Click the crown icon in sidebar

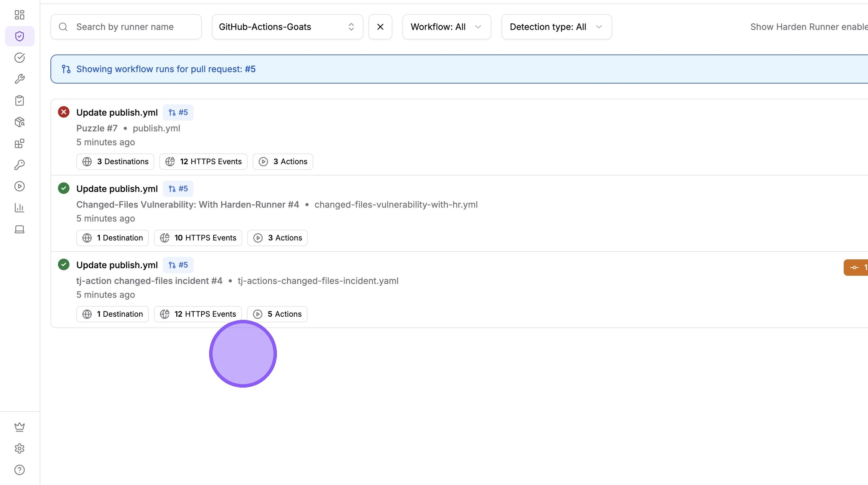[x=20, y=427]
